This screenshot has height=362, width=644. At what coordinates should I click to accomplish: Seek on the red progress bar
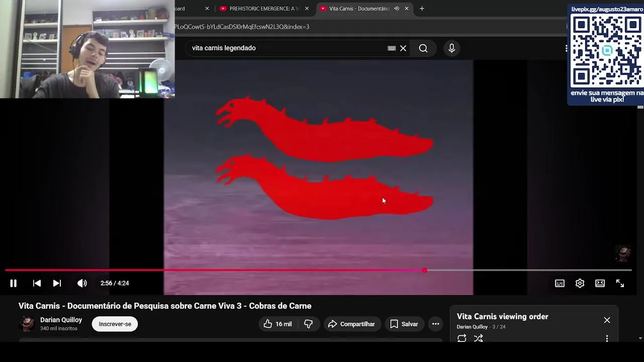[215, 270]
